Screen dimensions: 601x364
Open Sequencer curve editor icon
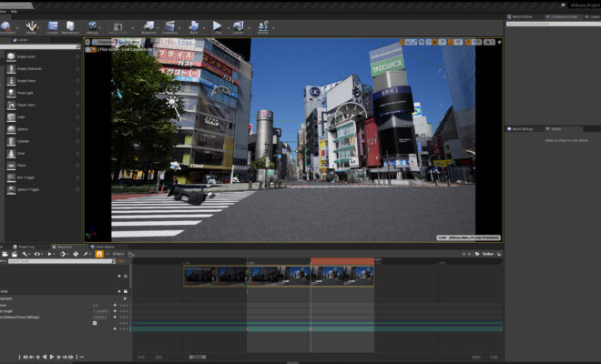pyautogui.click(x=131, y=255)
